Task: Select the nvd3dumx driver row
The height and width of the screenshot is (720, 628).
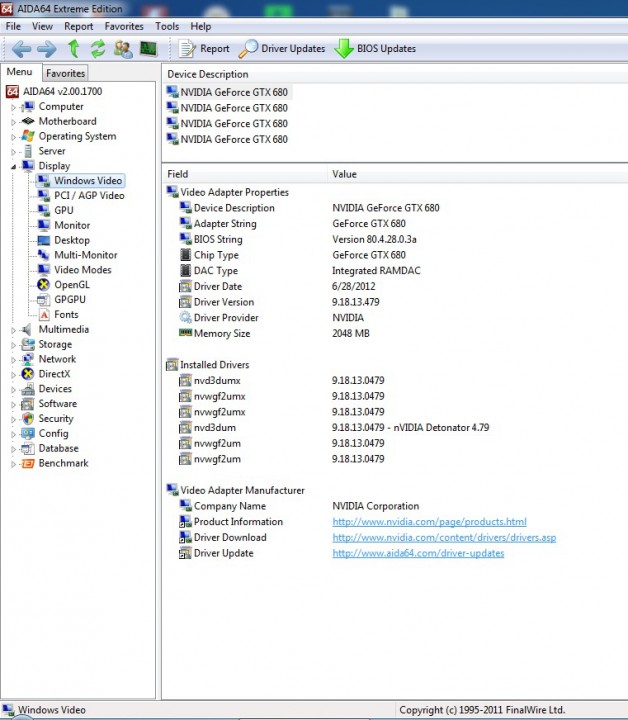Action: click(396, 380)
